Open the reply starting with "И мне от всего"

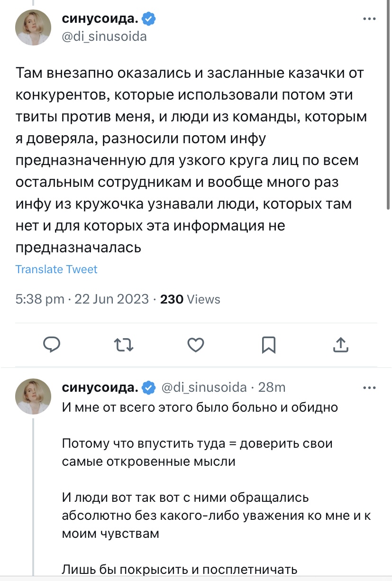pos(200,407)
